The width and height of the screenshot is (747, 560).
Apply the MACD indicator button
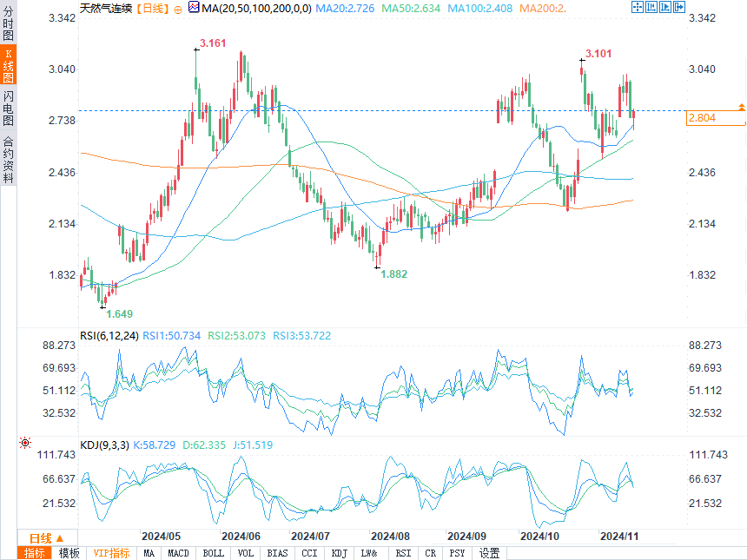[179, 553]
